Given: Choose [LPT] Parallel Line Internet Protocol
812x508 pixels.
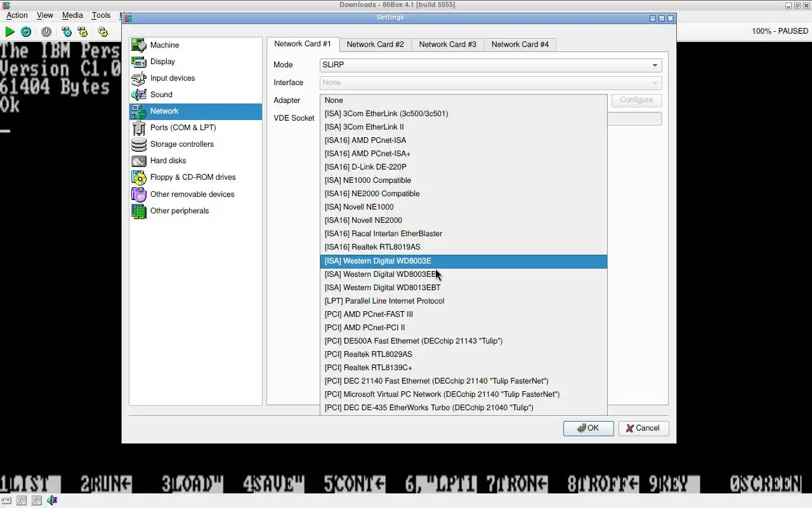Looking at the screenshot, I should pos(464,301).
